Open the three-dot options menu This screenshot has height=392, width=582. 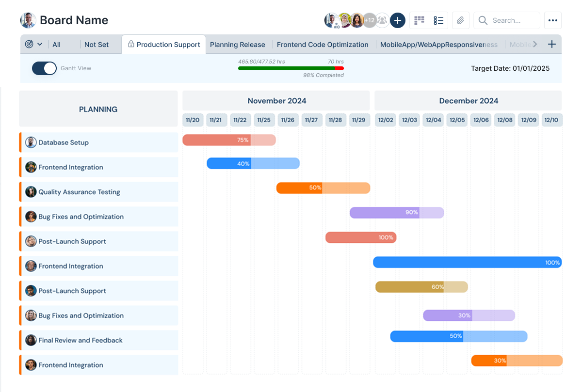pos(553,20)
